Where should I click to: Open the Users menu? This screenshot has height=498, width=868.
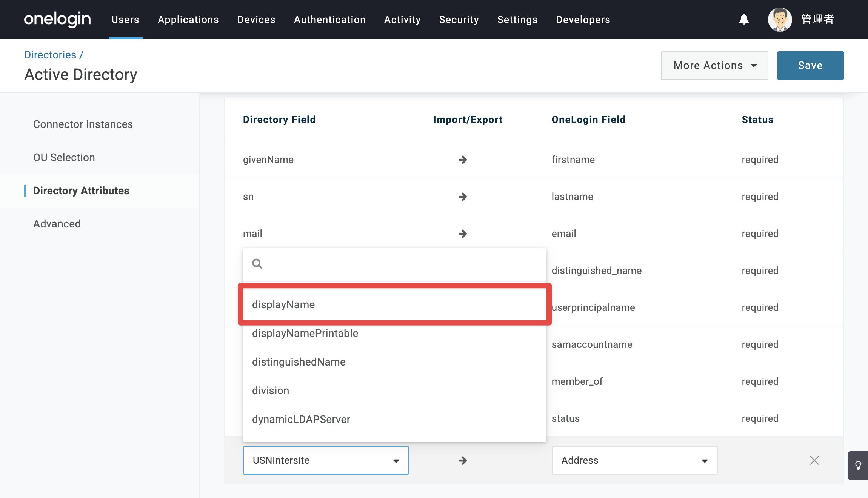(125, 20)
